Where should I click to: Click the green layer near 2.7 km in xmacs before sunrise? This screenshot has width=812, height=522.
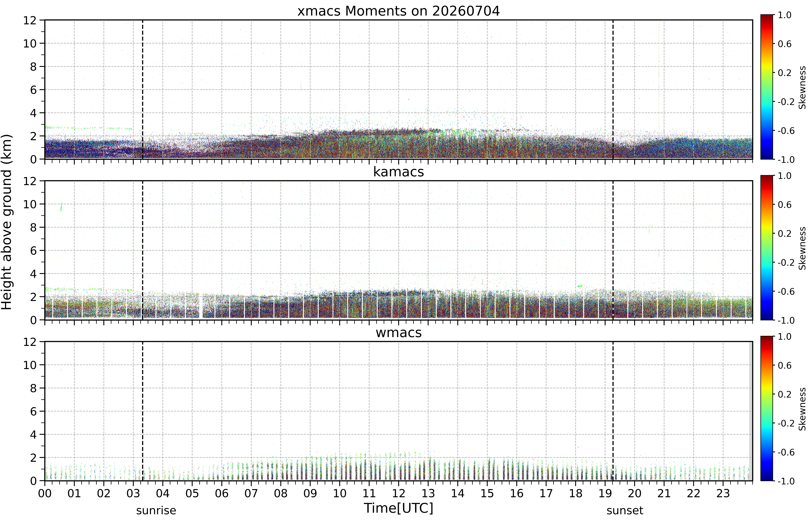click(89, 128)
